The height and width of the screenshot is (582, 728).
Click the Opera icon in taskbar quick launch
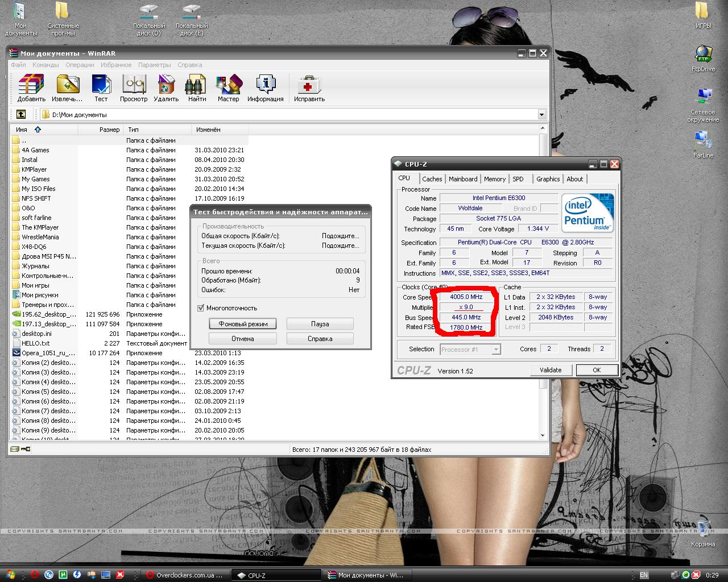(35, 575)
